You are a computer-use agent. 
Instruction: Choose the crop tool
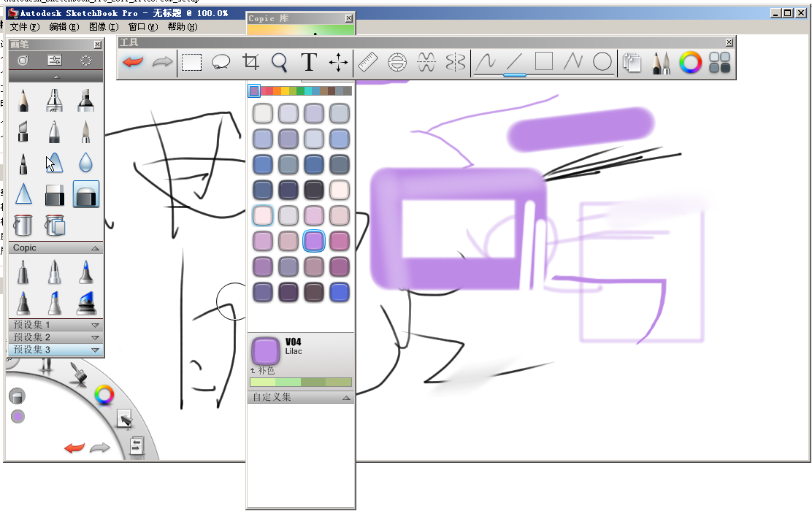[250, 62]
